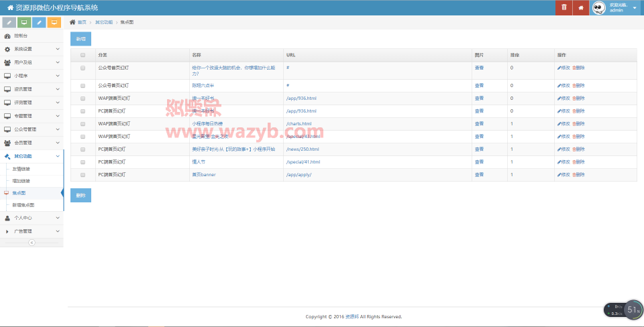Delete the 陈翔六点半 row via red 删除
This screenshot has width=644, height=327.
578,86
